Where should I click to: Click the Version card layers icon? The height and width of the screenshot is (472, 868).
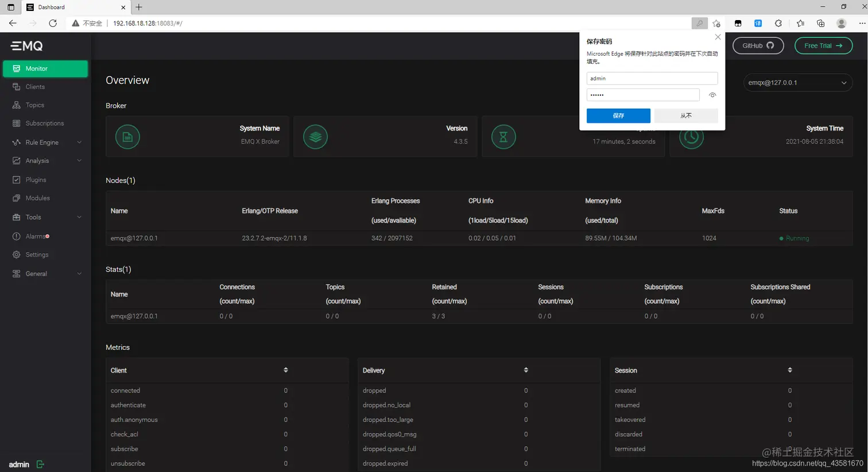pyautogui.click(x=315, y=137)
